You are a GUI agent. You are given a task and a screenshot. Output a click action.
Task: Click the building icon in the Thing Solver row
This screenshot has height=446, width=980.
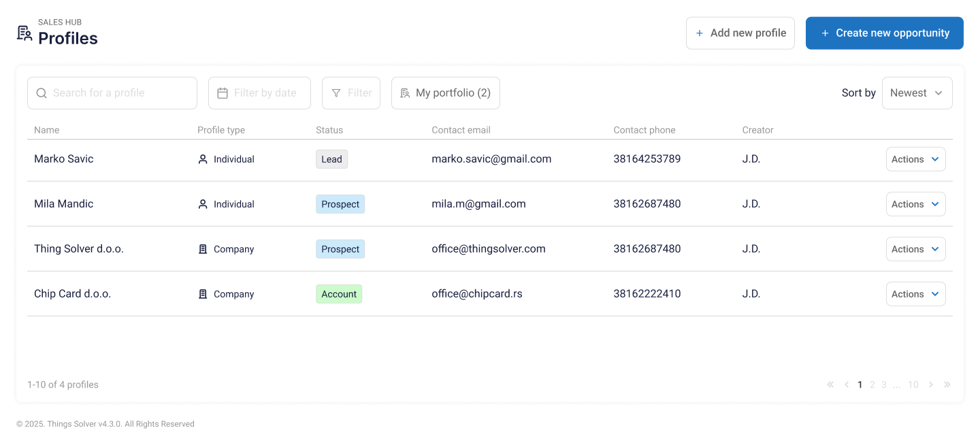point(203,249)
